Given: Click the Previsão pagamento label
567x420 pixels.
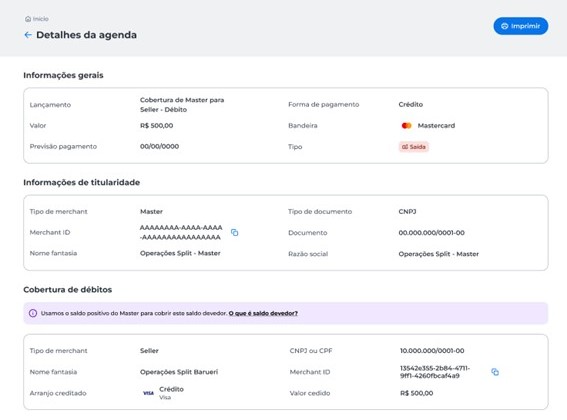Looking at the screenshot, I should click(x=63, y=147).
